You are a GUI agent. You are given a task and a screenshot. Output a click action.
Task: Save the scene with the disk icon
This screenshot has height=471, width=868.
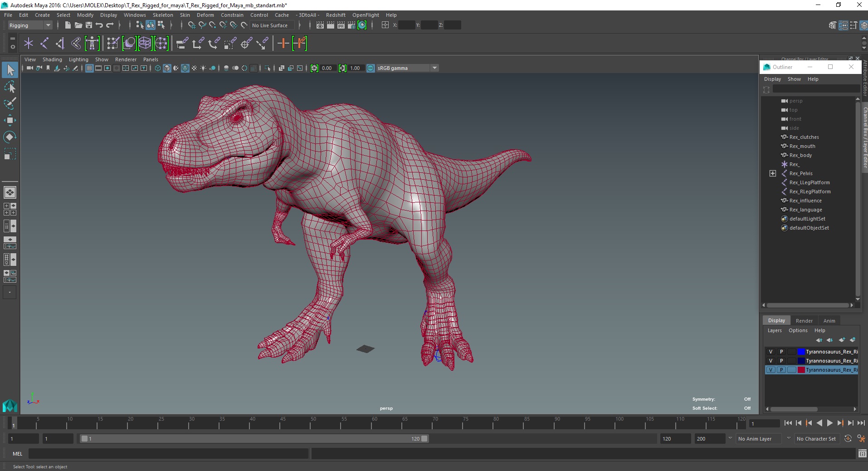[89, 25]
